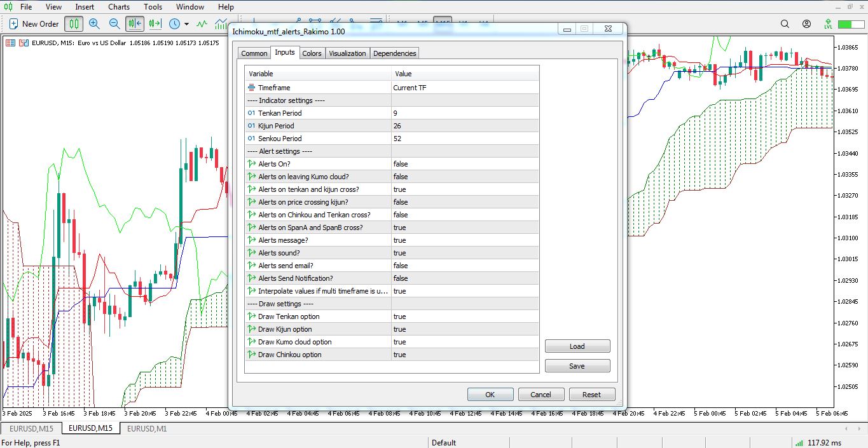Screen dimensions: 868x448
Task: Click the Save button
Action: point(577,366)
